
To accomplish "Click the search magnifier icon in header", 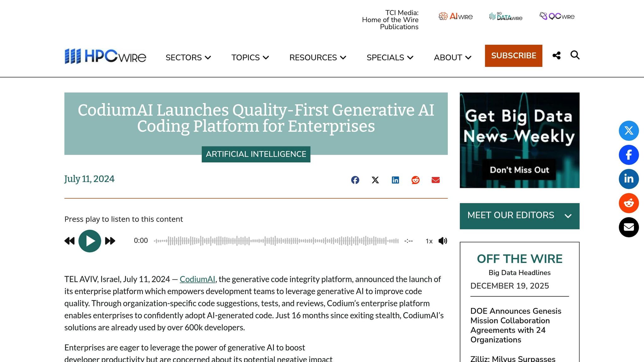I will tap(575, 55).
